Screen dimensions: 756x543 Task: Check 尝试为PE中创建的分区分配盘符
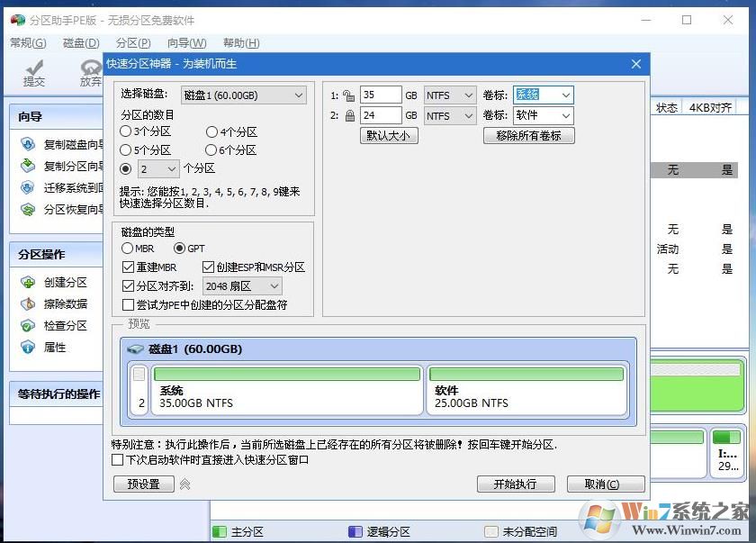[126, 304]
